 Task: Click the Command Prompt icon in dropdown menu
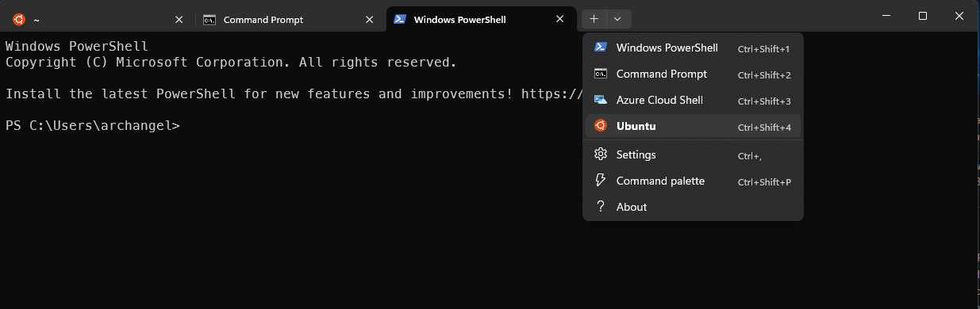(601, 74)
